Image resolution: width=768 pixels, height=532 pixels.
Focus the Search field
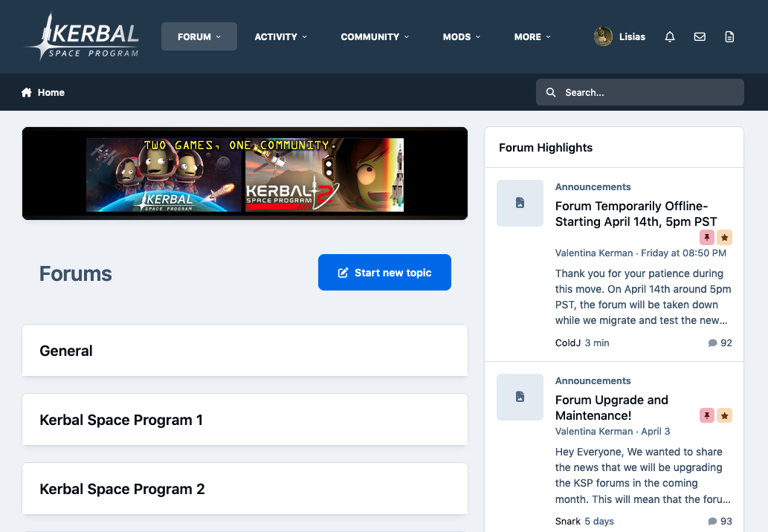pos(639,92)
